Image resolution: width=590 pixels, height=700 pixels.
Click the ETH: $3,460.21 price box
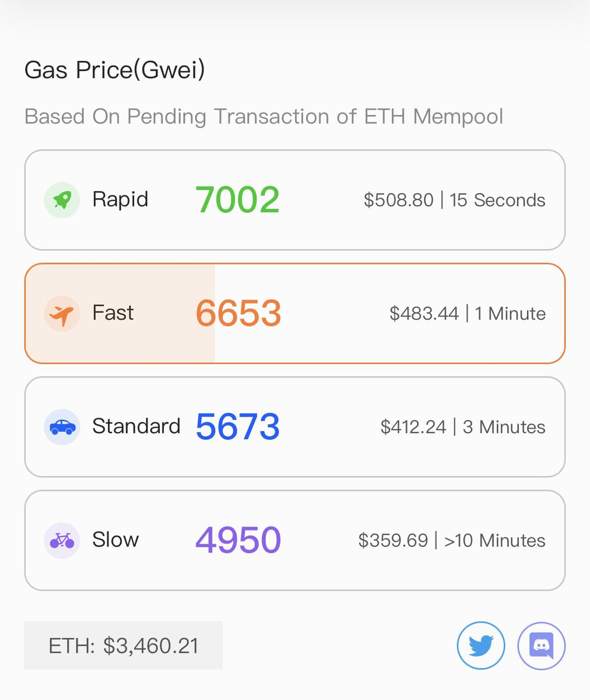(x=124, y=645)
